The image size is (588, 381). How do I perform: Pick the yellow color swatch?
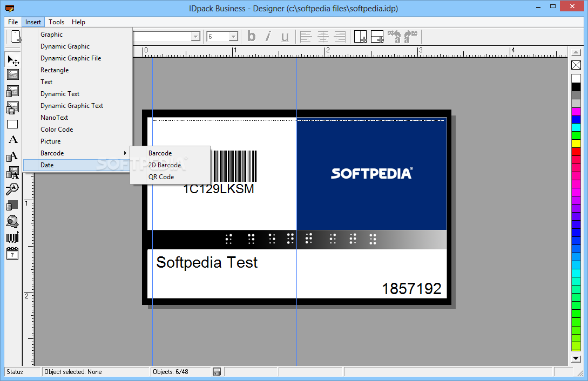point(576,144)
